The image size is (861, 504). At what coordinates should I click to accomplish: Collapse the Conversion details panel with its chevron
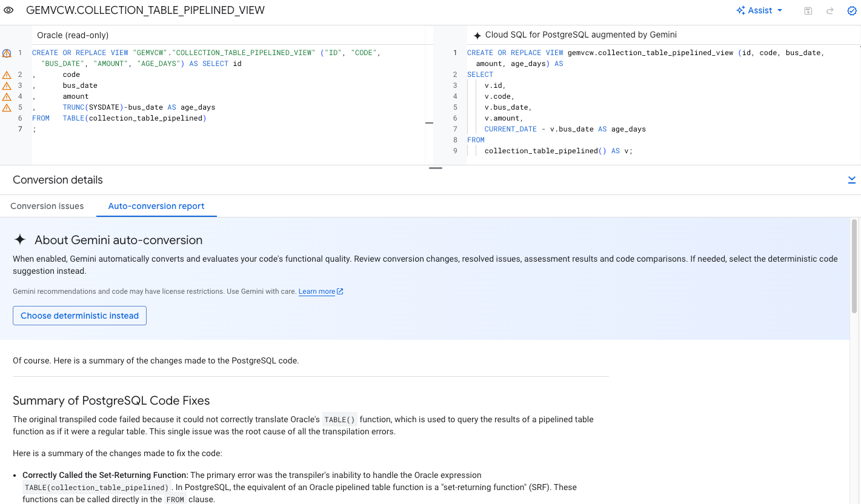pyautogui.click(x=852, y=179)
